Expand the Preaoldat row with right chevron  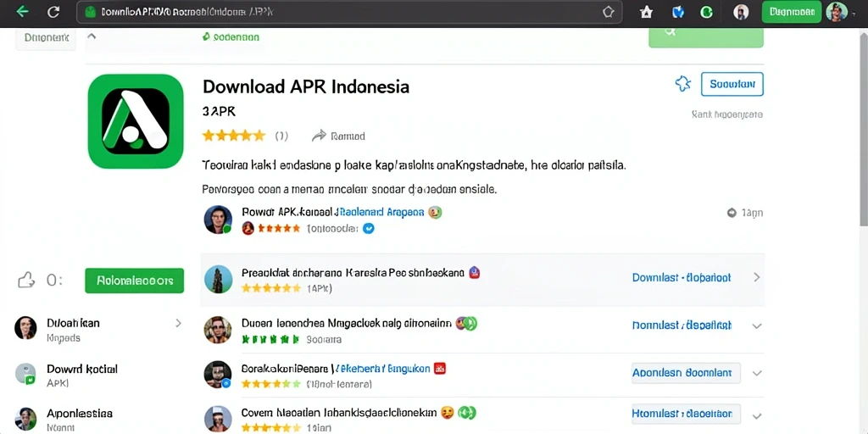pyautogui.click(x=757, y=277)
